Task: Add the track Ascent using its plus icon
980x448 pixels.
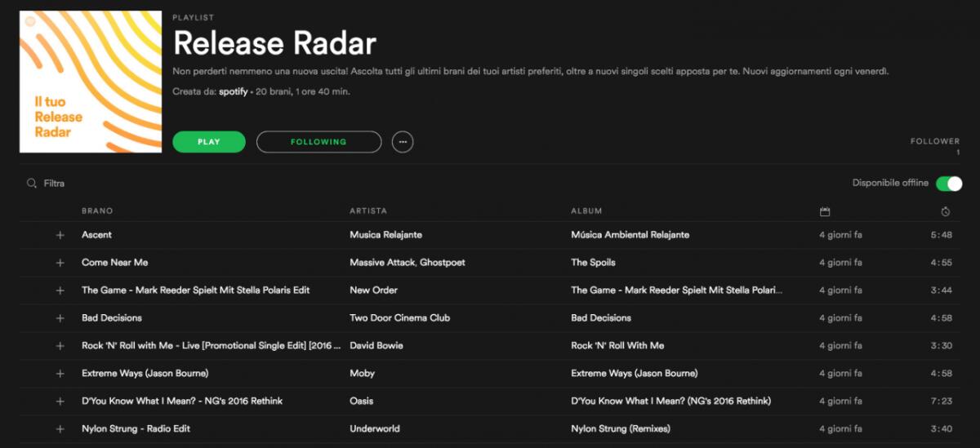Action: click(x=60, y=235)
